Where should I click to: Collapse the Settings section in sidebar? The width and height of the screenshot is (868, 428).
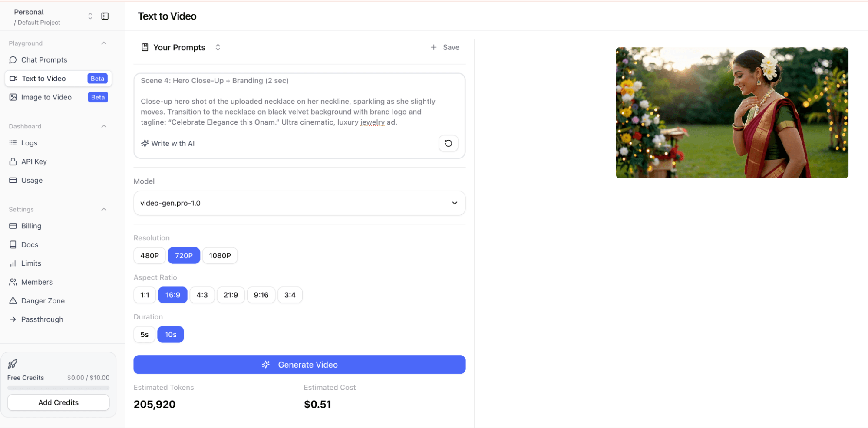pos(104,209)
